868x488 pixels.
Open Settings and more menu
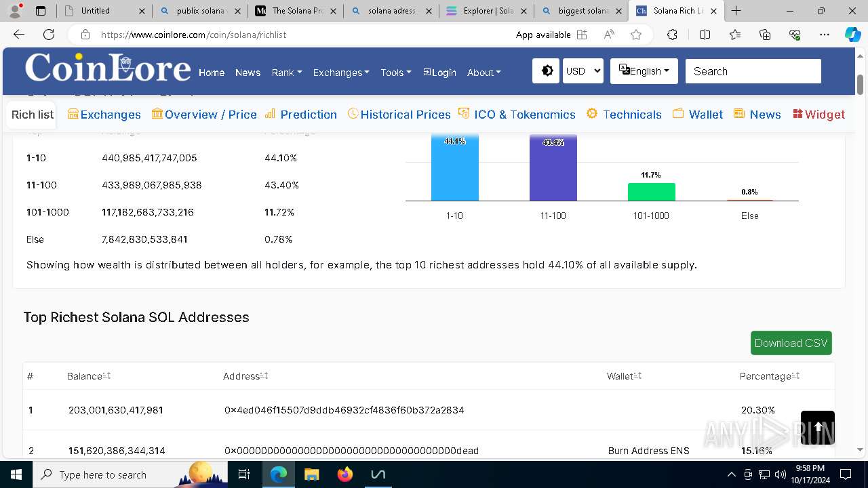(825, 35)
